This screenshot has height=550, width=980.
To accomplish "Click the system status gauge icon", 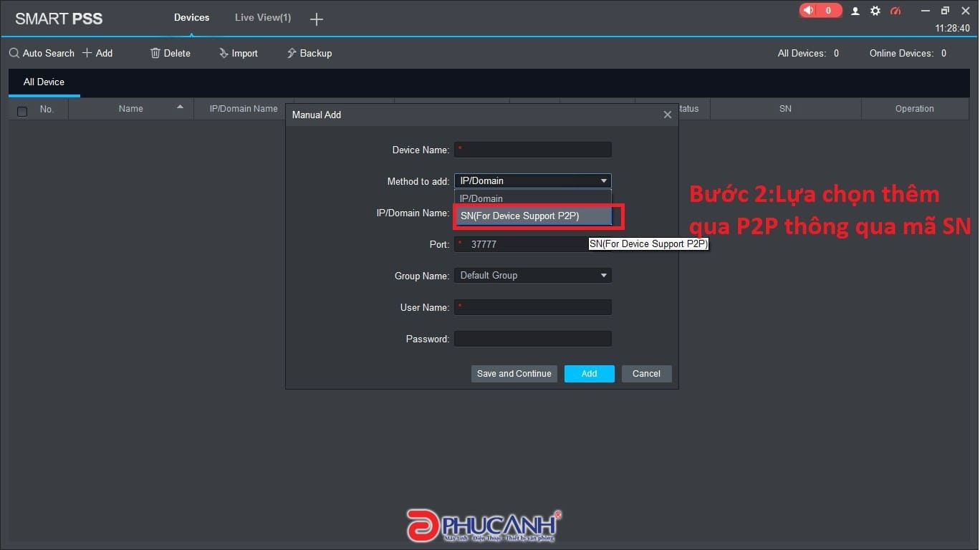I will coord(895,11).
